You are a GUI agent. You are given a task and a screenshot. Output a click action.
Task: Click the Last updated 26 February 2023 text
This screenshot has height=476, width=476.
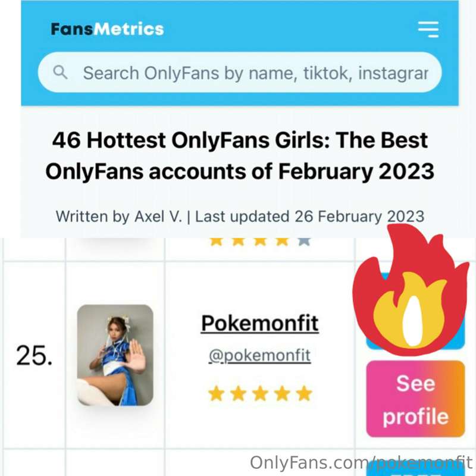coord(310,216)
